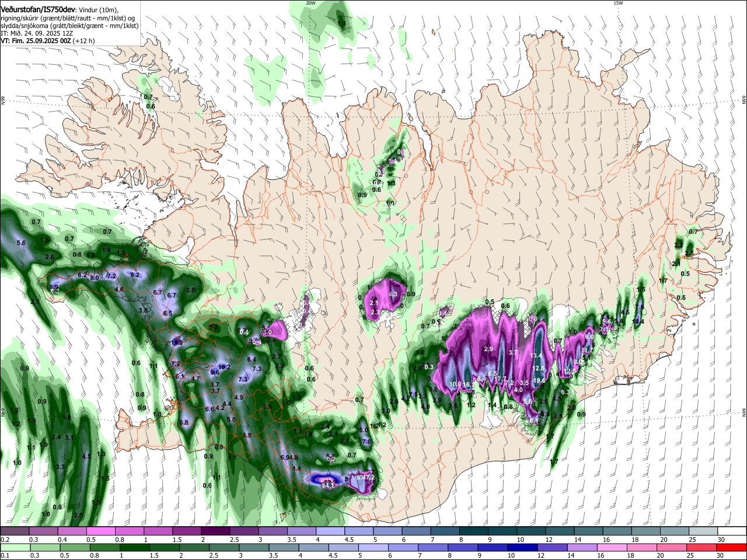The image size is (747, 560).
Task: Click the '0.2' label in the top legend
Action: [4, 540]
